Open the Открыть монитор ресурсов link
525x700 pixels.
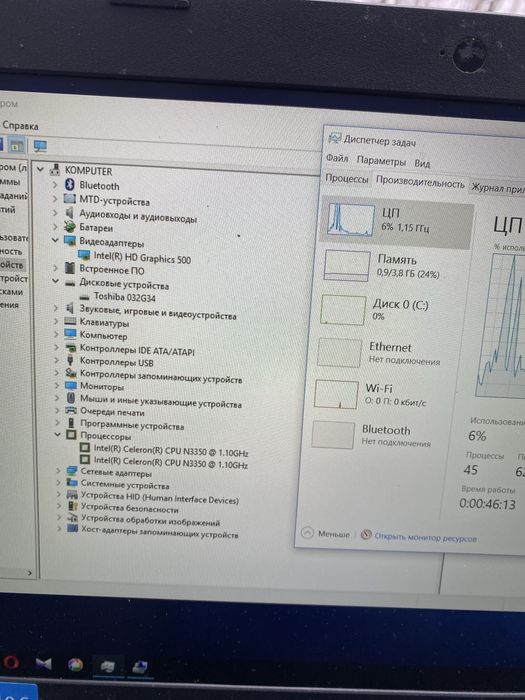point(425,538)
